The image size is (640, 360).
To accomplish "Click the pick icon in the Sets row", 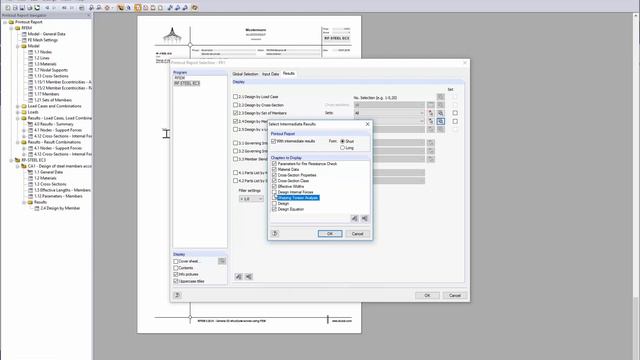I will [431, 113].
